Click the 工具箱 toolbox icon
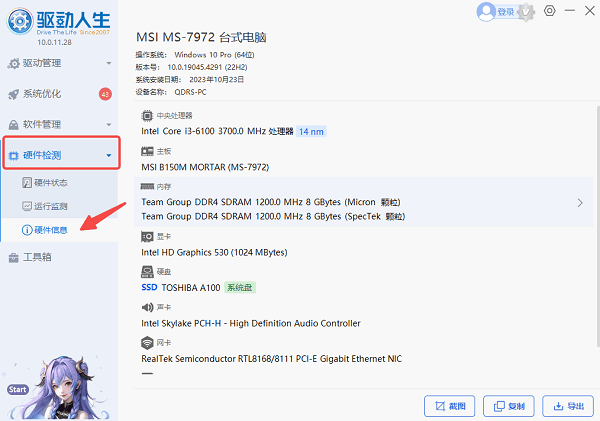The image size is (600, 421). click(14, 258)
